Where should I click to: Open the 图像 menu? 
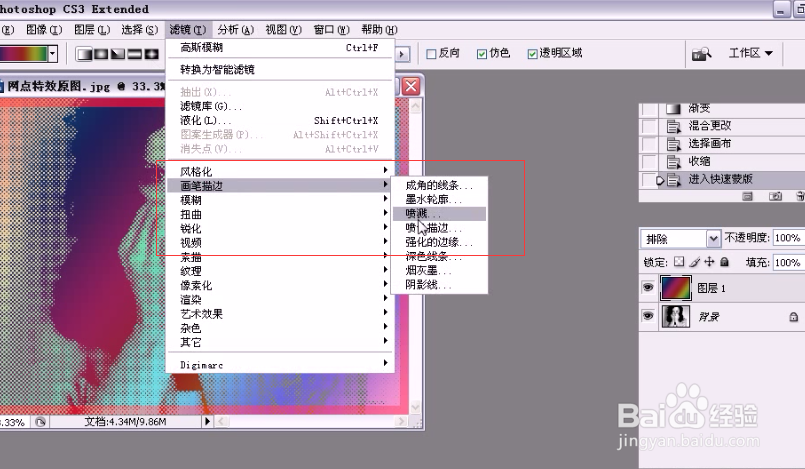[44, 30]
